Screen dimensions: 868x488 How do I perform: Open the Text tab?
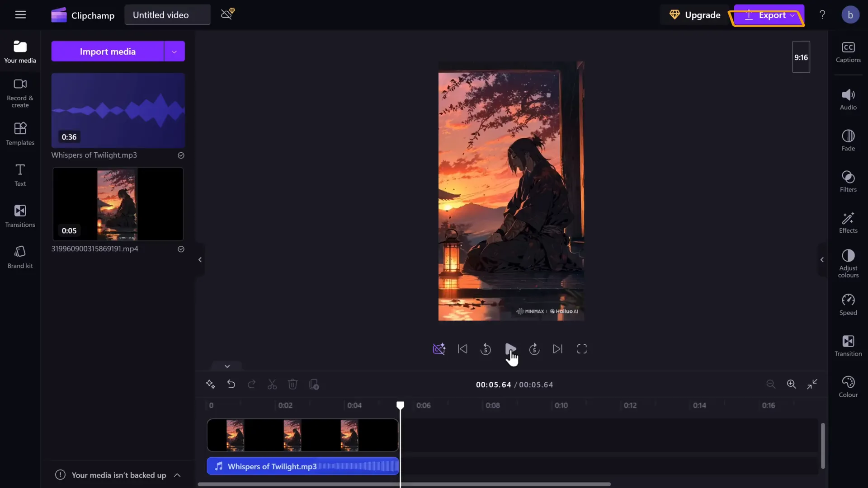coord(20,175)
